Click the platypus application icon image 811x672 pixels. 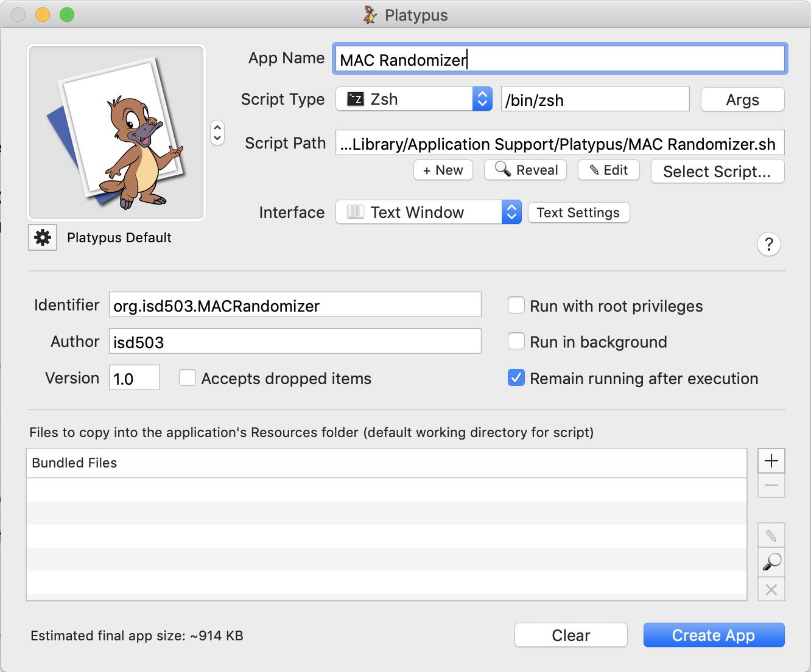[116, 133]
